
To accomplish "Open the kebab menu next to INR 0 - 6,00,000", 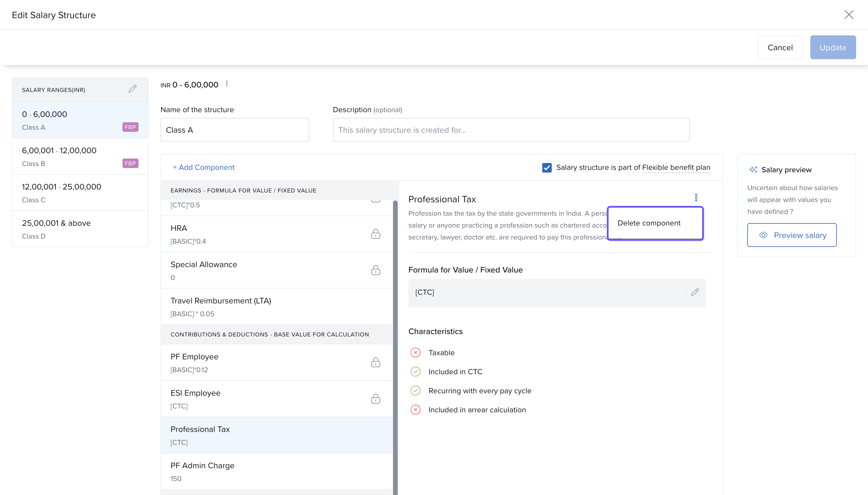I will 227,84.
